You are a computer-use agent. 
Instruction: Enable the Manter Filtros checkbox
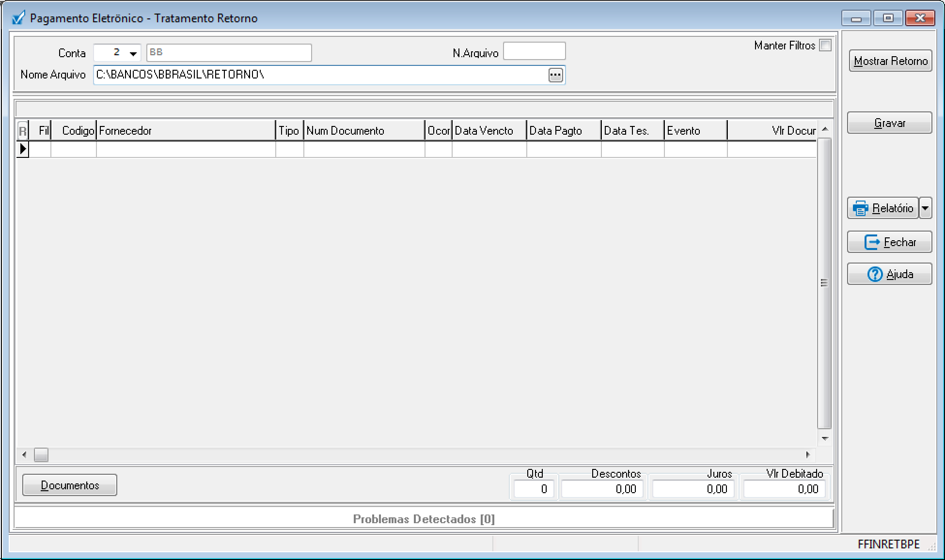(x=825, y=46)
